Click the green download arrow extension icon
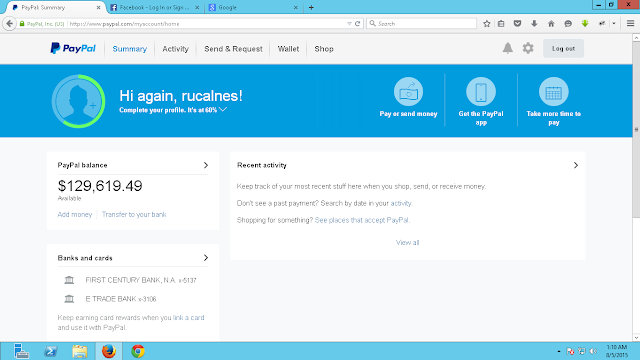Image resolution: width=640 pixels, height=360 pixels. [x=585, y=24]
